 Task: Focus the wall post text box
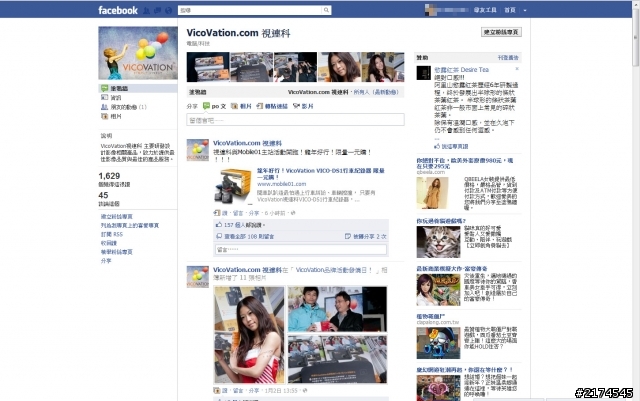296,120
